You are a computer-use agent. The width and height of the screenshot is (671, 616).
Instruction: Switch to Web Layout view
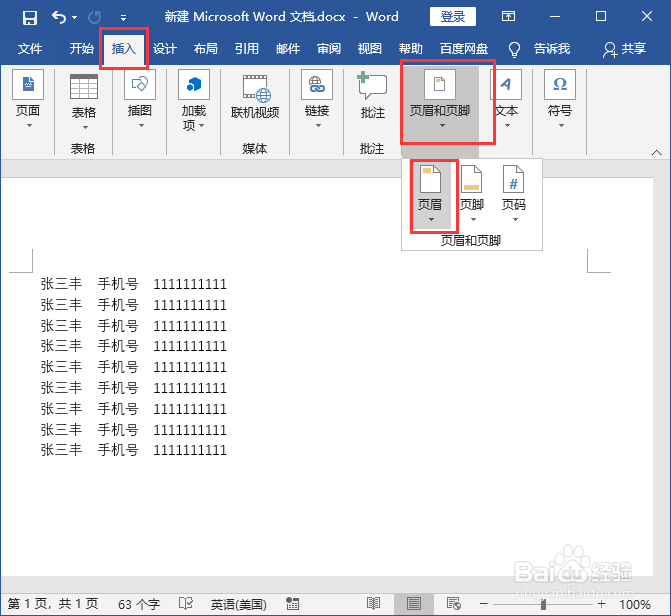453,604
